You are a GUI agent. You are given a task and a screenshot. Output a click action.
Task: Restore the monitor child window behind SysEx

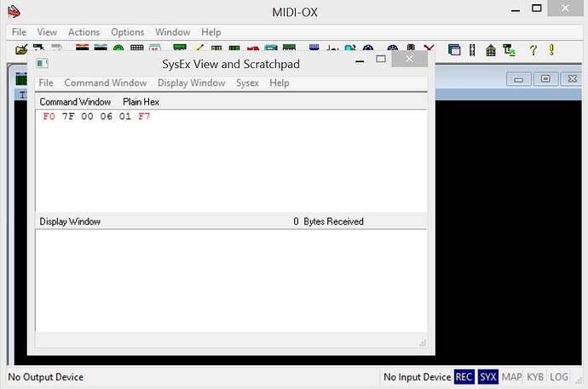pyautogui.click(x=545, y=79)
